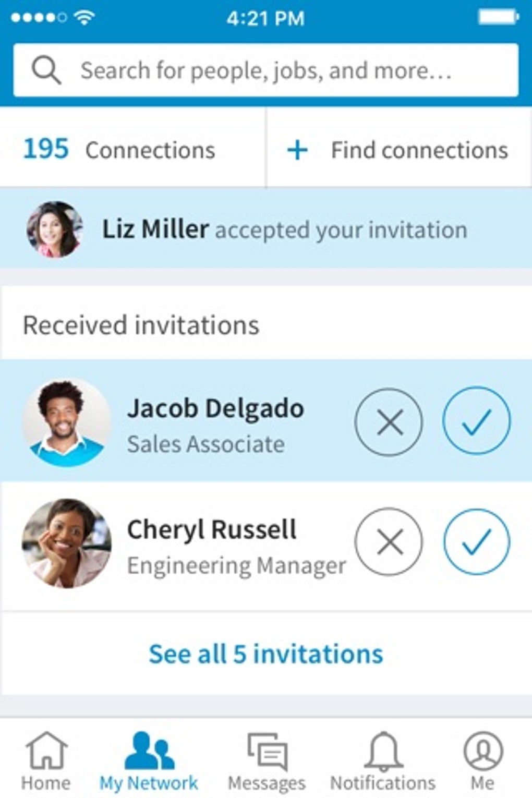
Task: Open the Home tab
Action: [x=46, y=760]
